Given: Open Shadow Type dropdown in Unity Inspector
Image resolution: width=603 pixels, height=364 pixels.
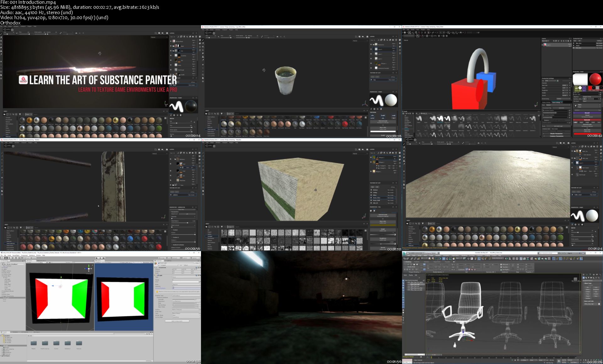Looking at the screenshot, I should [x=186, y=296].
